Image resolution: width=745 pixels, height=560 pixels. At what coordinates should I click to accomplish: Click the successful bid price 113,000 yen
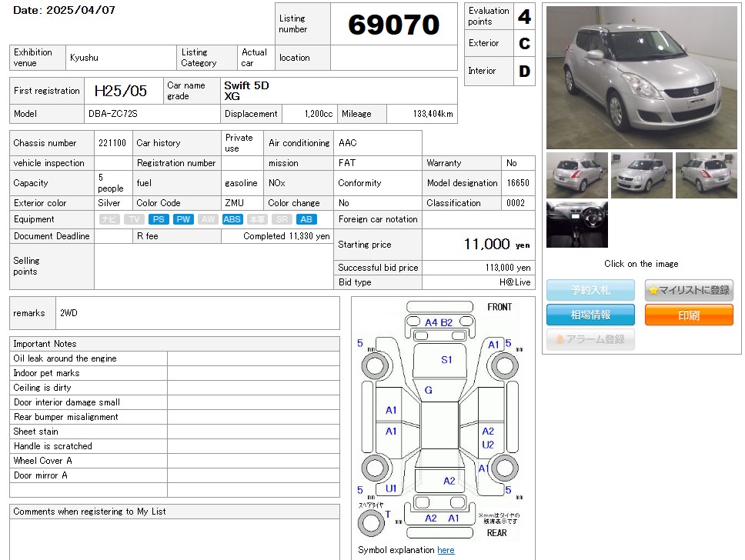tap(508, 268)
